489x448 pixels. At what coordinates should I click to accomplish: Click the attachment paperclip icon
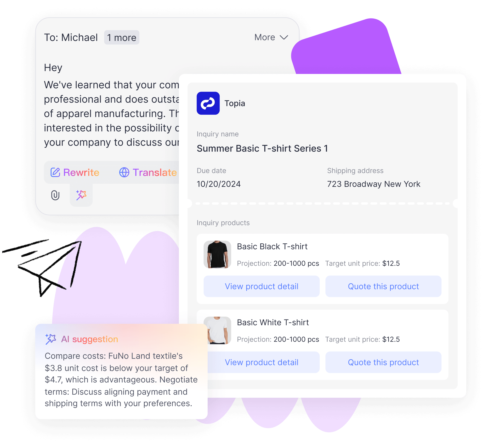coord(56,196)
